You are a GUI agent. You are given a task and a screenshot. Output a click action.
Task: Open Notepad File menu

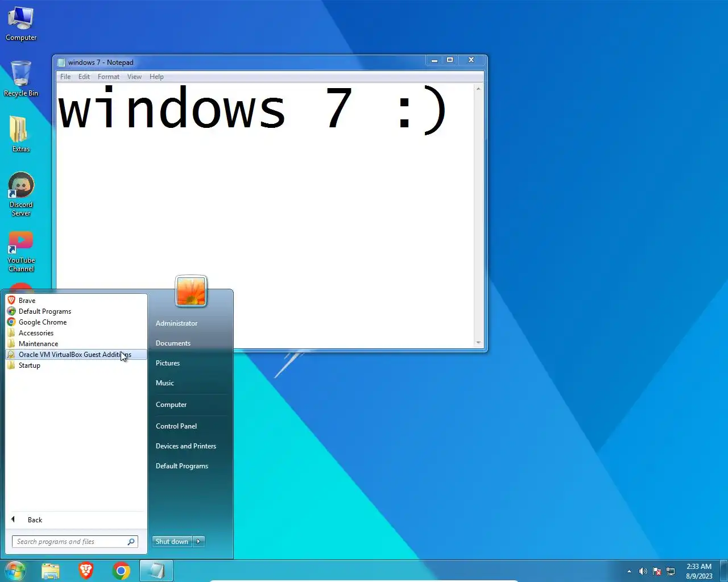[x=65, y=77]
